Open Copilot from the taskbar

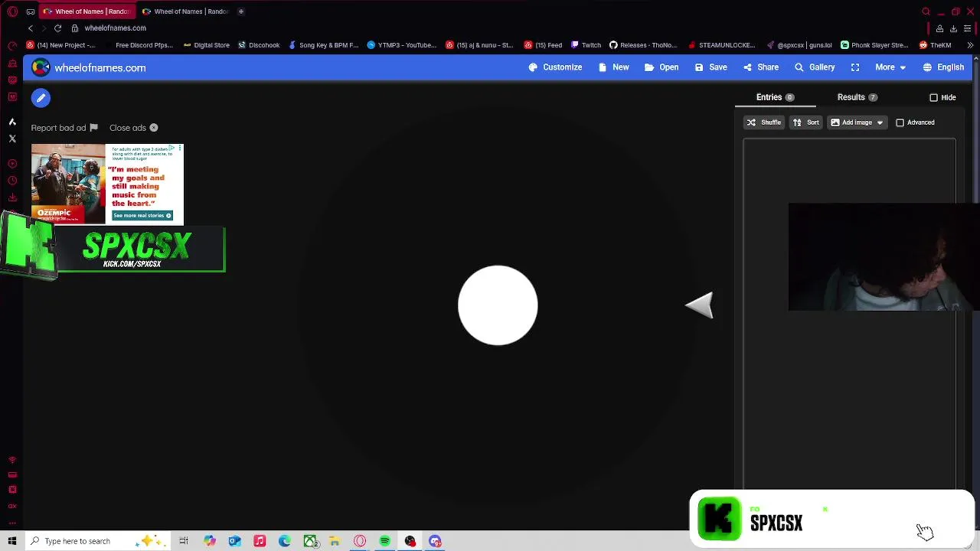pos(209,541)
